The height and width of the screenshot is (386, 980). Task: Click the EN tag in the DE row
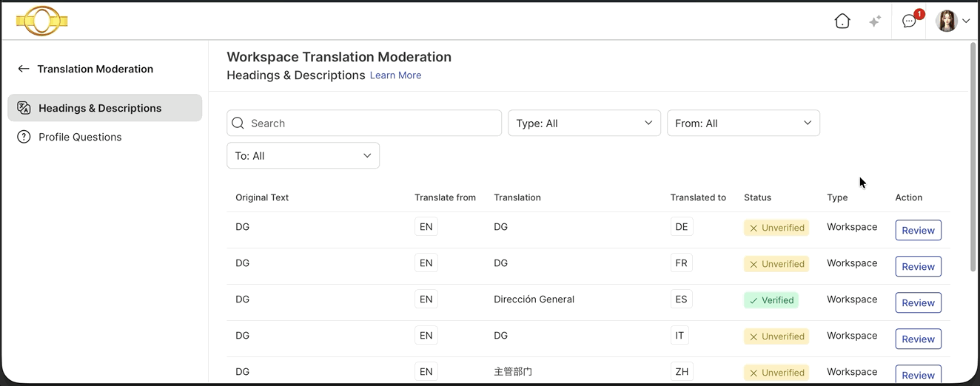tap(426, 227)
